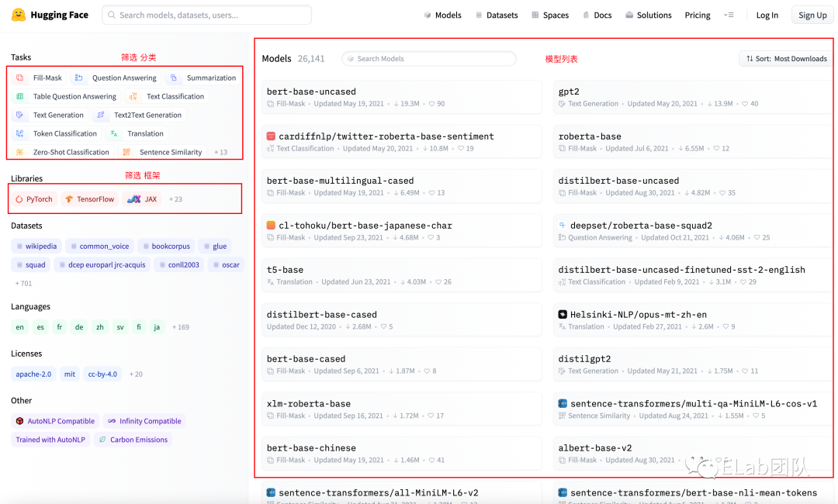The height and width of the screenshot is (504, 838).
Task: Click the Question Answering task icon in Tasks filter
Action: tap(78, 78)
